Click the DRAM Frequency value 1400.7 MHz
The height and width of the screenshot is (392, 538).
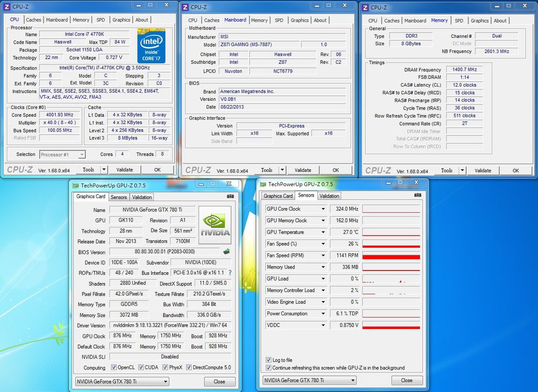pos(464,69)
